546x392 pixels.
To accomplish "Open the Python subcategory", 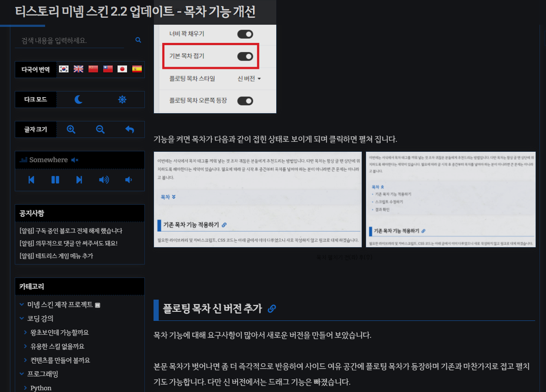I will (x=41, y=388).
